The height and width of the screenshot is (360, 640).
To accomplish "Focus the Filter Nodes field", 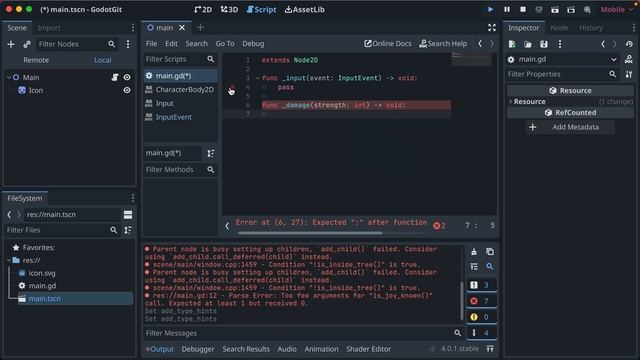I will click(x=77, y=44).
